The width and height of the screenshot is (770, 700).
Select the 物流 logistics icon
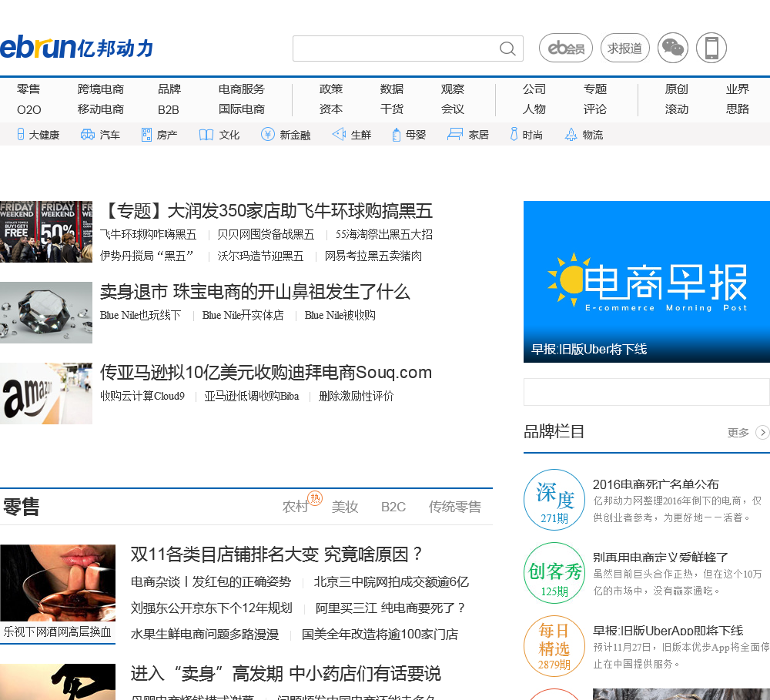(571, 135)
